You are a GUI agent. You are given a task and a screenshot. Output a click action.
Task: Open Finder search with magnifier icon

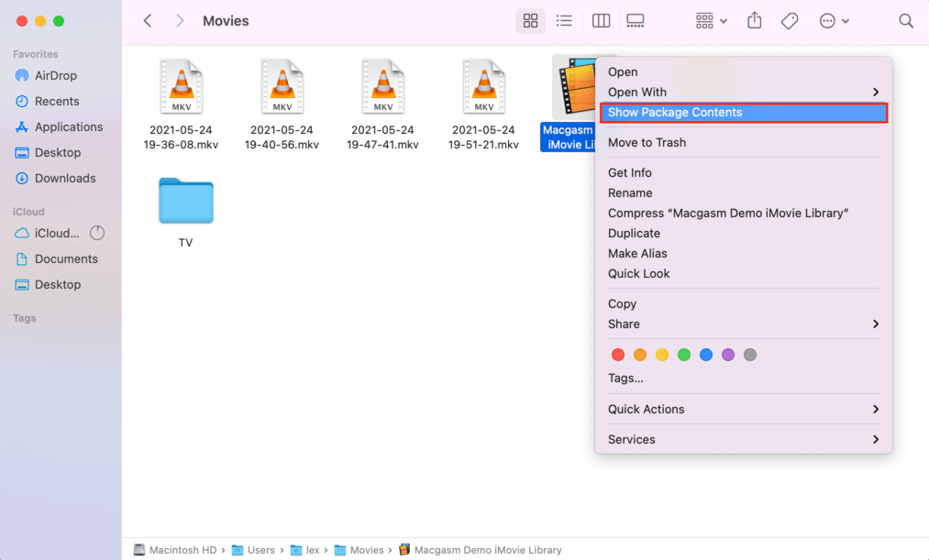tap(905, 21)
